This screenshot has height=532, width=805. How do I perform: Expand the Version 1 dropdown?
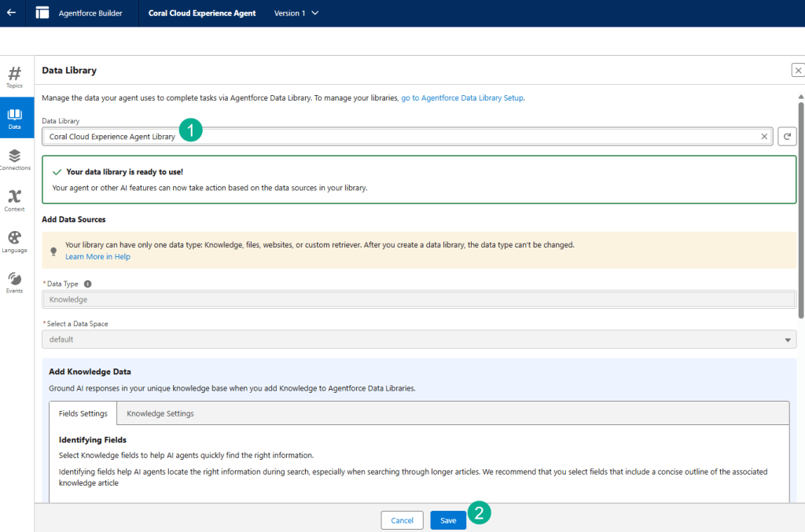(x=296, y=13)
